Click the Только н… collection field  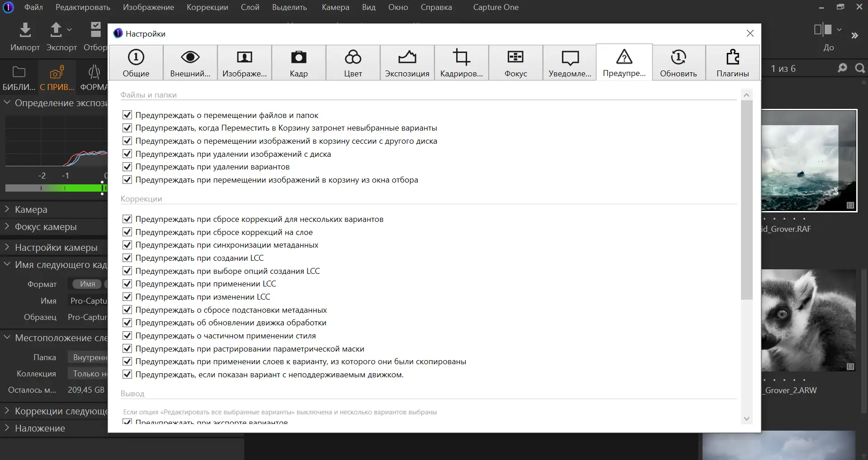pos(88,374)
